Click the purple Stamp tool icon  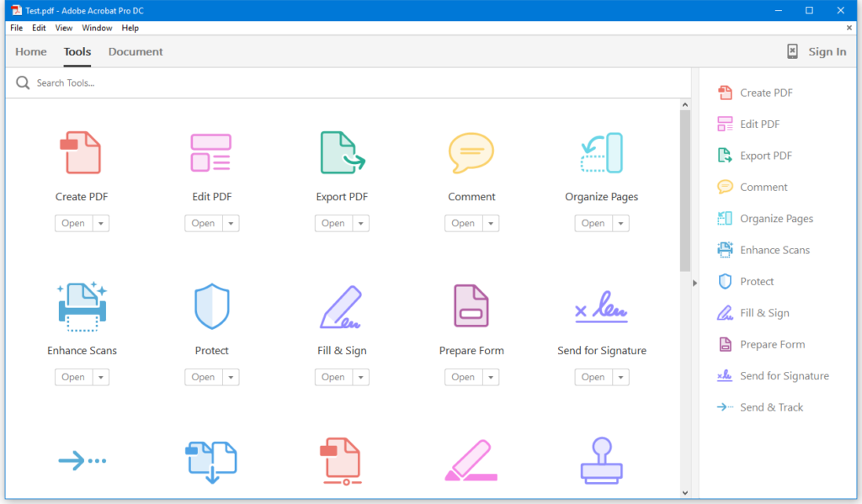pyautogui.click(x=601, y=460)
